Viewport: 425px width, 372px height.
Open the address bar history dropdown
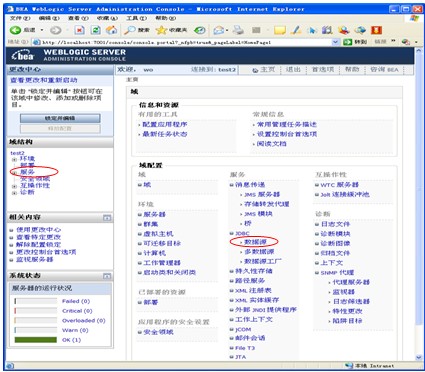tap(336, 42)
